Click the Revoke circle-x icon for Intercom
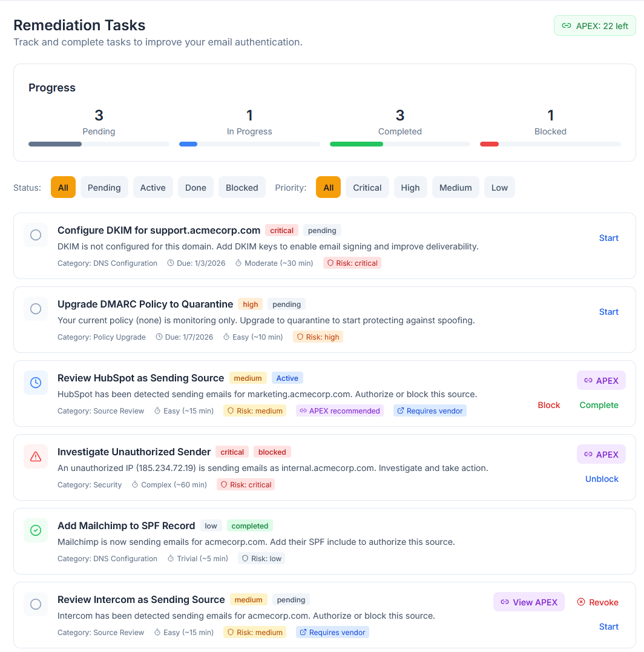644x652 pixels. (581, 602)
